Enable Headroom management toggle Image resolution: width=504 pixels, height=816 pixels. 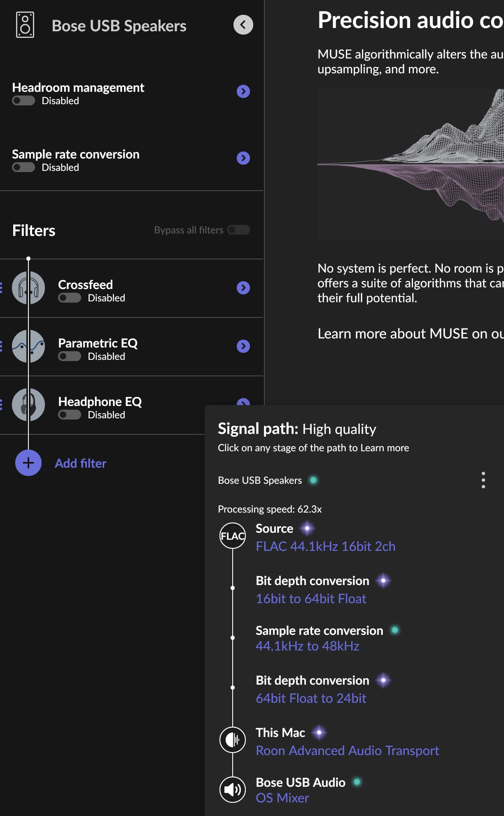pyautogui.click(x=23, y=101)
